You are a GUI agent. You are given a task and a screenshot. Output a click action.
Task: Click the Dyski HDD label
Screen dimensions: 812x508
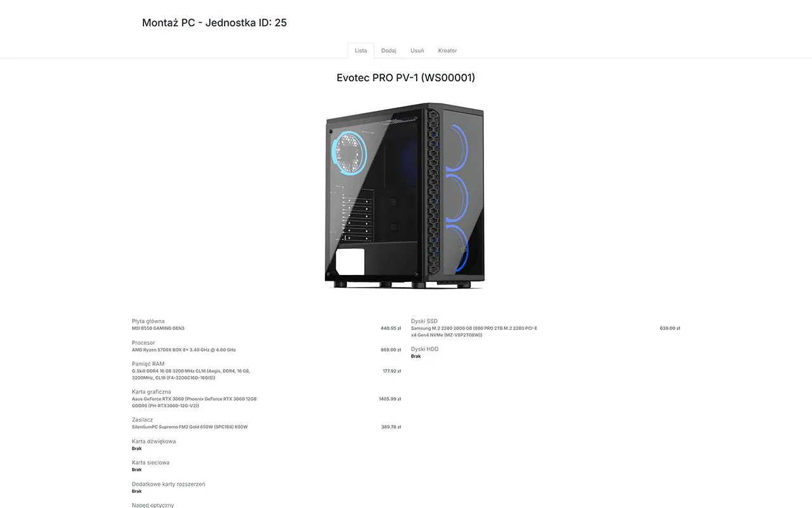point(424,349)
